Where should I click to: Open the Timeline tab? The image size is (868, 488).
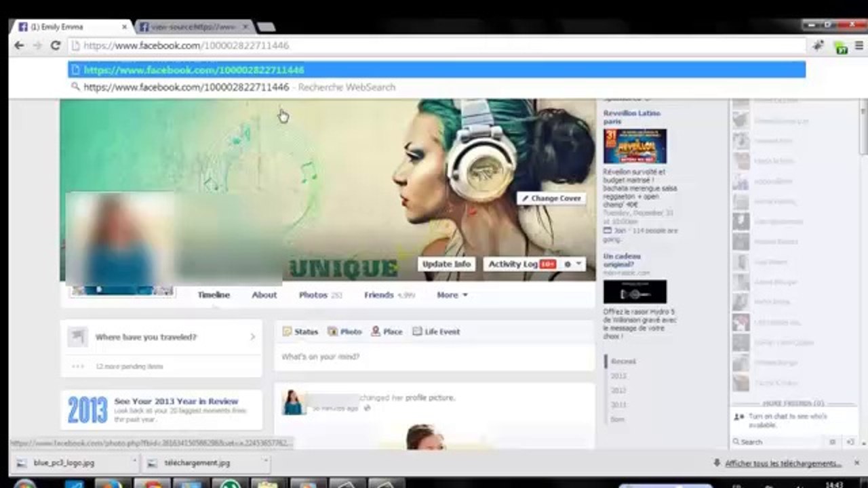214,295
